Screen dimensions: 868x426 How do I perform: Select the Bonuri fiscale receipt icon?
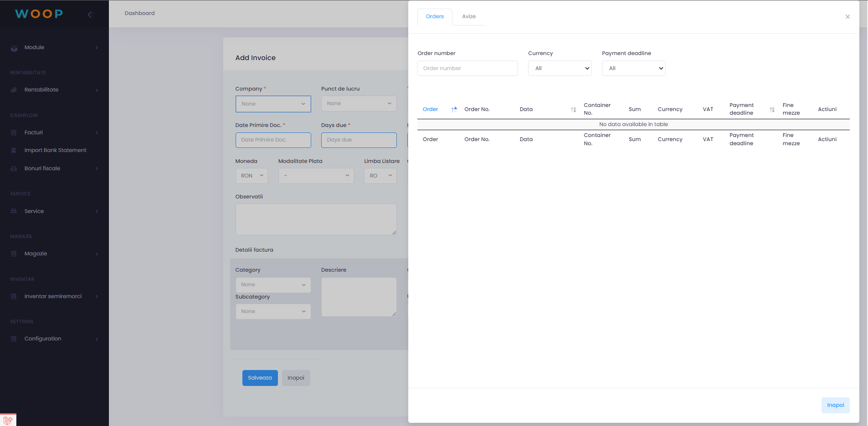click(x=14, y=168)
